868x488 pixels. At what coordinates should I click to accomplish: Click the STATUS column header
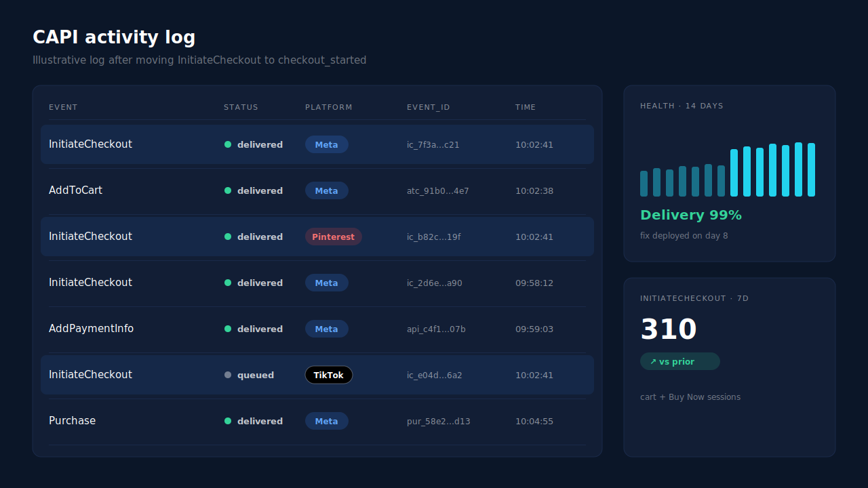tap(241, 107)
